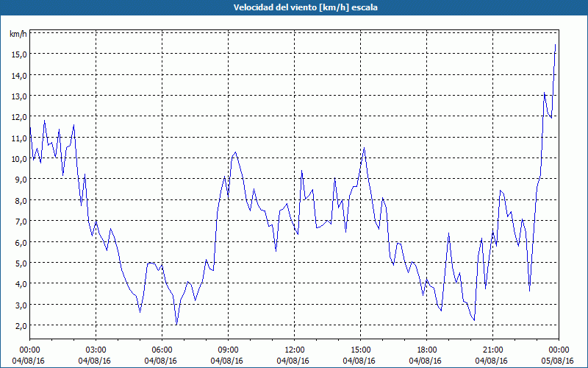The width and height of the screenshot is (588, 368).
Task: Pick the '04/08/16' date under 18:00
Action: 426,361
